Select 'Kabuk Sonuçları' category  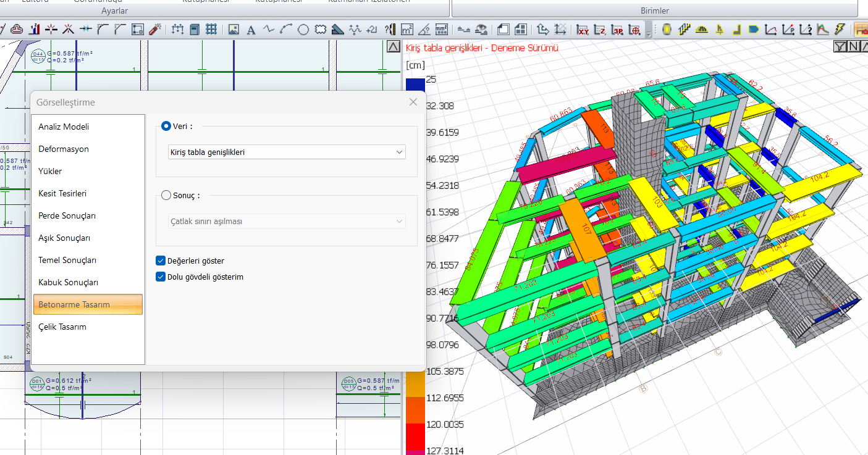pos(88,282)
